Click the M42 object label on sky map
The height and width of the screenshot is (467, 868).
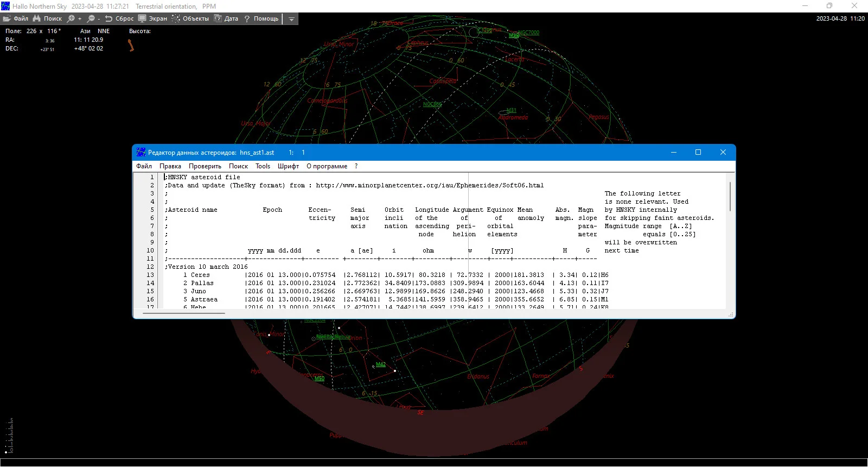click(381, 364)
